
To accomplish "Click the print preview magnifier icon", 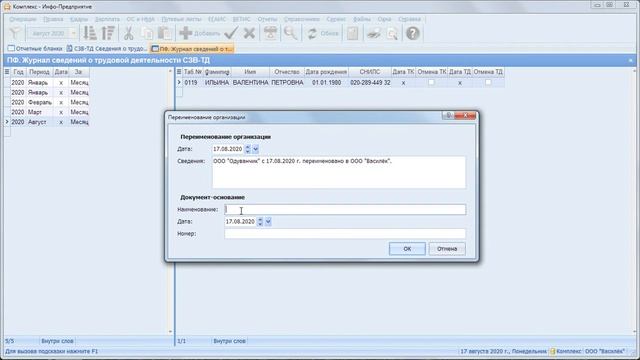I will (392, 33).
